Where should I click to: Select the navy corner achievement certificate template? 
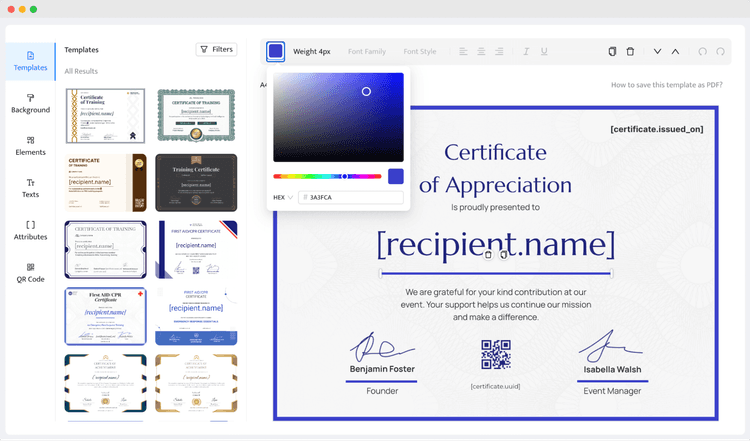coord(105,383)
